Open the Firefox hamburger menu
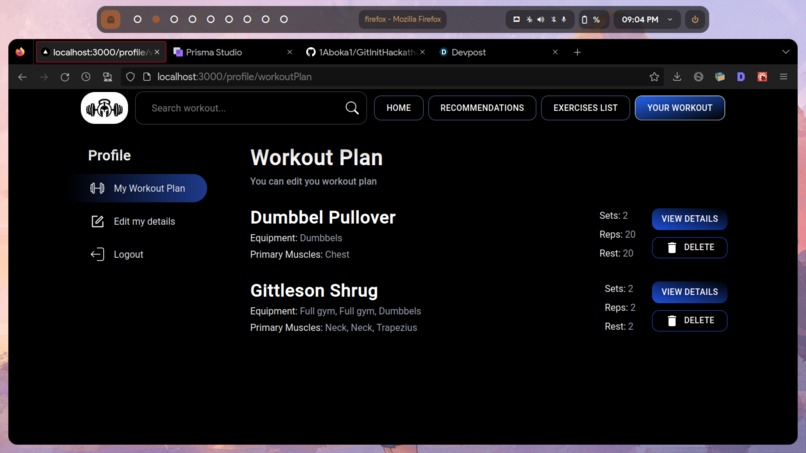 pyautogui.click(x=783, y=77)
